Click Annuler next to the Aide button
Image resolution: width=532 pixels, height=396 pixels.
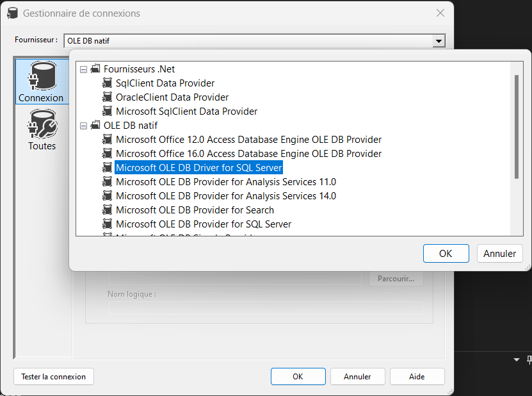click(357, 377)
